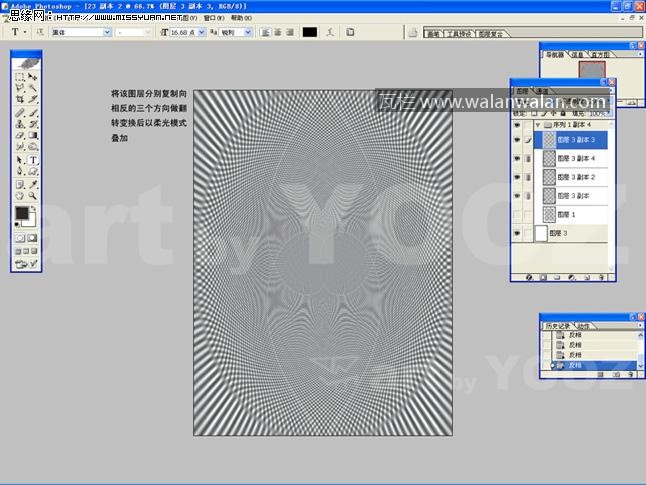Click the add layer style icon
The width and height of the screenshot is (646, 485).
pos(528,277)
